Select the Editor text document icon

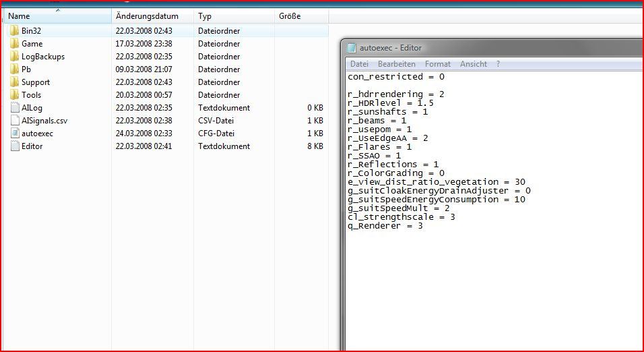pyautogui.click(x=15, y=146)
